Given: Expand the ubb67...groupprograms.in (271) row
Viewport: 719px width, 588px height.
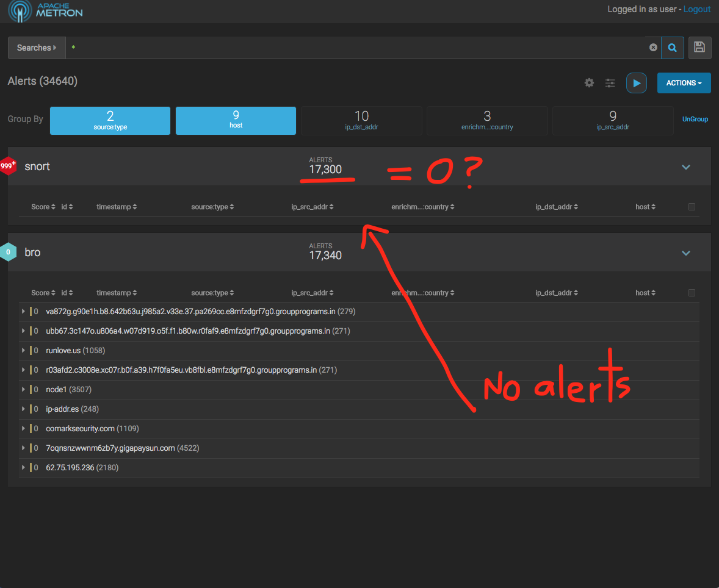Looking at the screenshot, I should (23, 331).
